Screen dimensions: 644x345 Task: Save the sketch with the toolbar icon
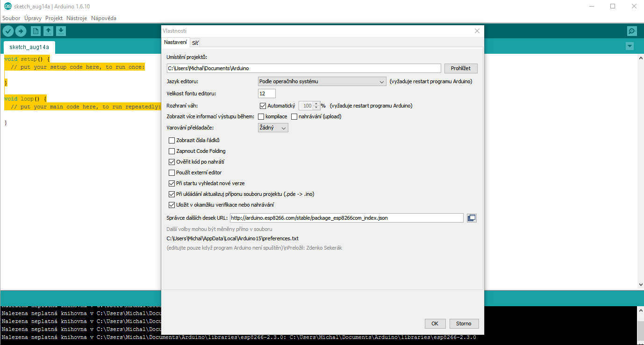coord(61,31)
